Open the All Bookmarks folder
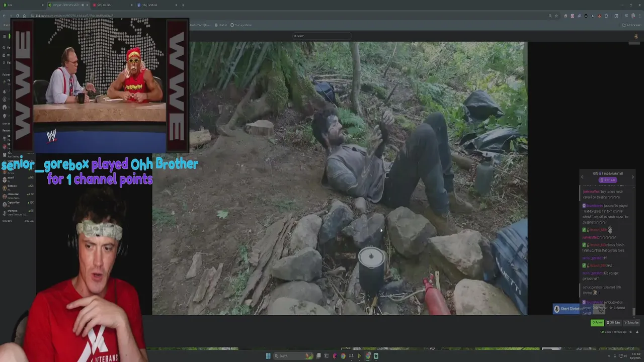The width and height of the screenshot is (644, 362). click(x=631, y=25)
